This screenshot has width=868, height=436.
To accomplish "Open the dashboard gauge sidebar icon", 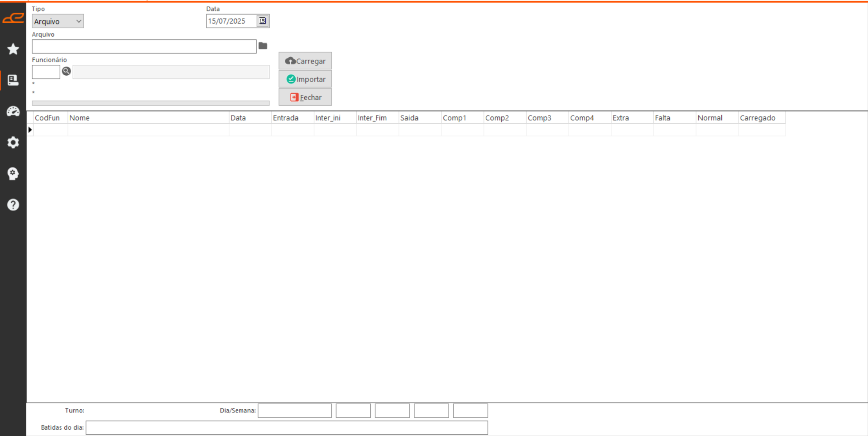I will tap(13, 111).
